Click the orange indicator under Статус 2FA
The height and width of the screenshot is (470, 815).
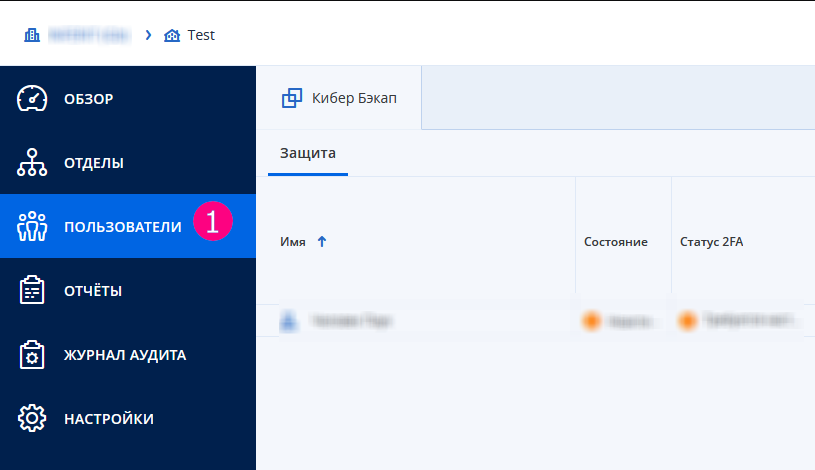click(x=688, y=321)
